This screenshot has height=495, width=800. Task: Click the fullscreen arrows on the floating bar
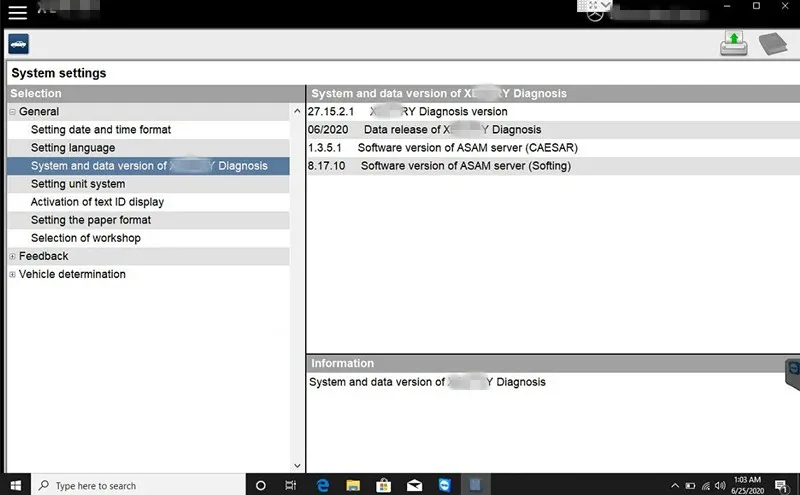click(593, 5)
